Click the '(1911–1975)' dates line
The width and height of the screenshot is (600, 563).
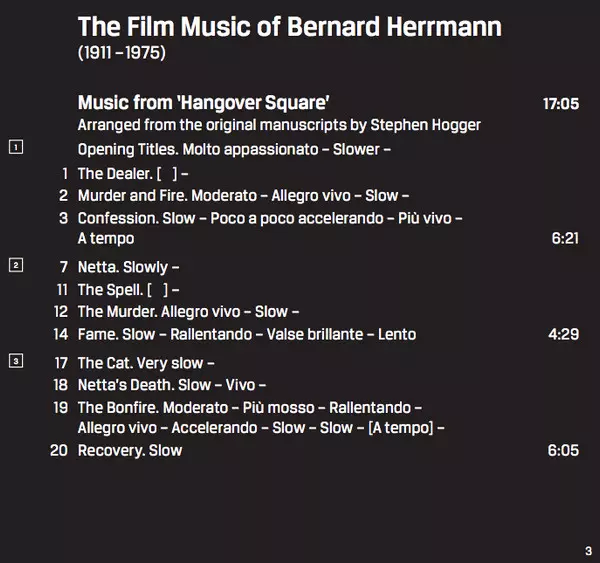coord(121,52)
